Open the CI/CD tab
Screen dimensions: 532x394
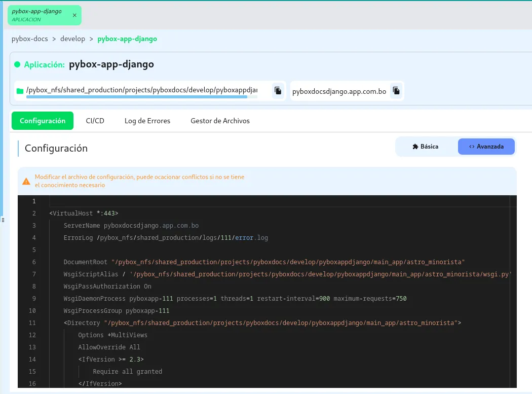point(95,121)
